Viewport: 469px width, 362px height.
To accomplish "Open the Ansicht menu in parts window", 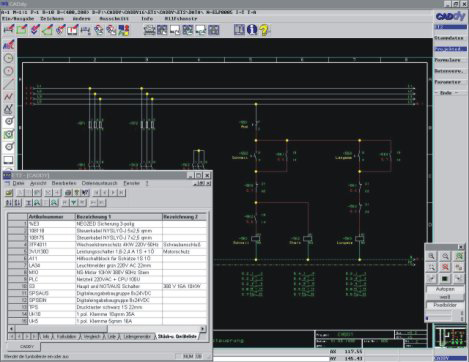I will pyautogui.click(x=38, y=183).
